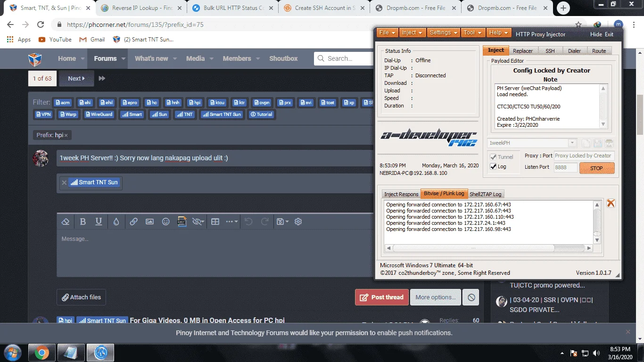Viewport: 644px width, 362px height.
Task: Click the GIF insert icon in editor
Action: [182, 222]
